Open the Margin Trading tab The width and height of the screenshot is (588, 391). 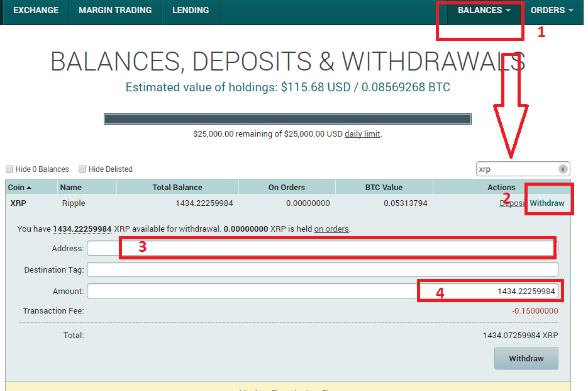pyautogui.click(x=115, y=11)
